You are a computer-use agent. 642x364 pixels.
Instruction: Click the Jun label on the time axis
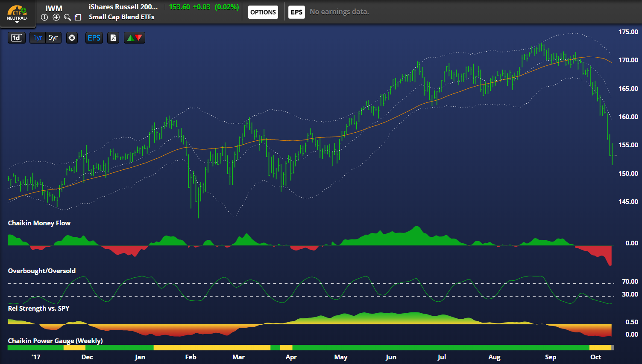391,357
